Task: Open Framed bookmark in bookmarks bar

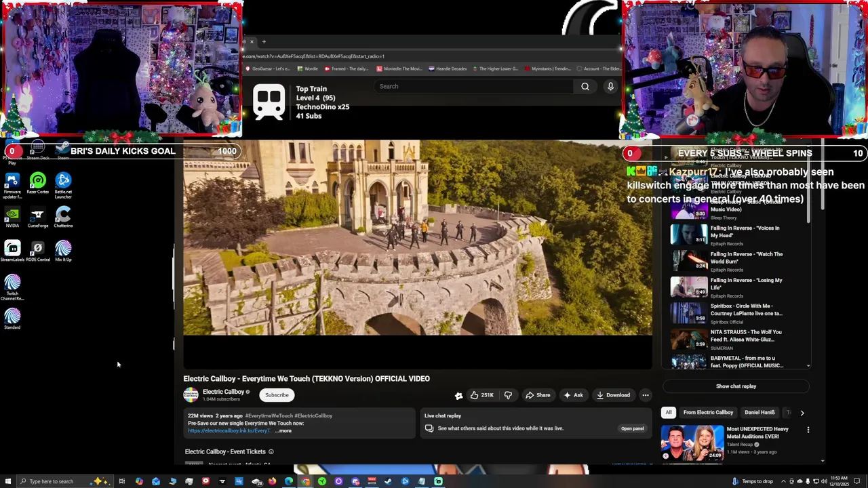Action: pyautogui.click(x=347, y=68)
